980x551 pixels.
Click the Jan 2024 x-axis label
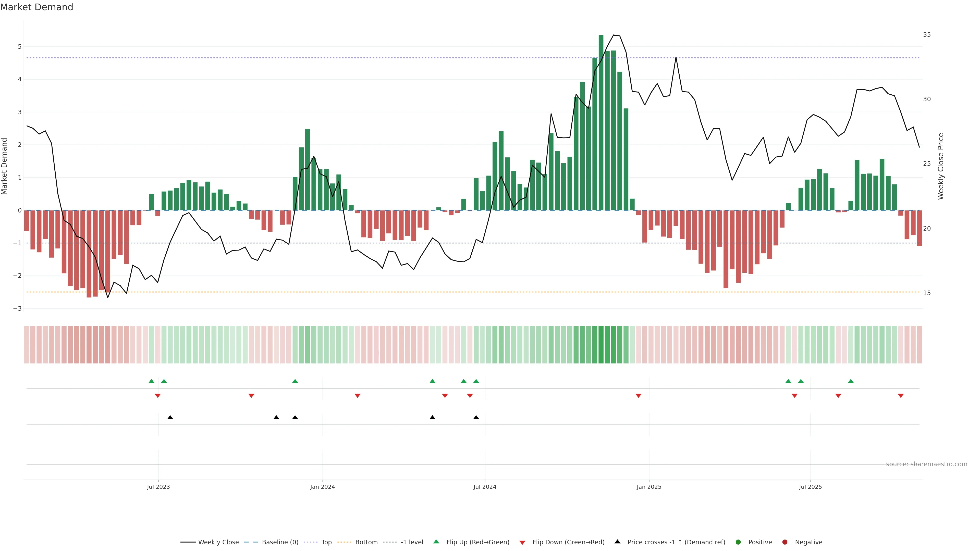pos(322,487)
